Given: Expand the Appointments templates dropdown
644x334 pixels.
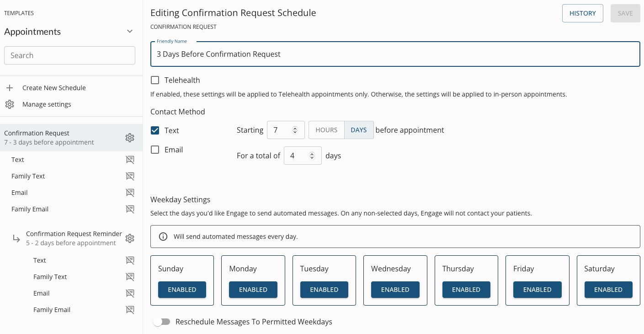Looking at the screenshot, I should [130, 32].
